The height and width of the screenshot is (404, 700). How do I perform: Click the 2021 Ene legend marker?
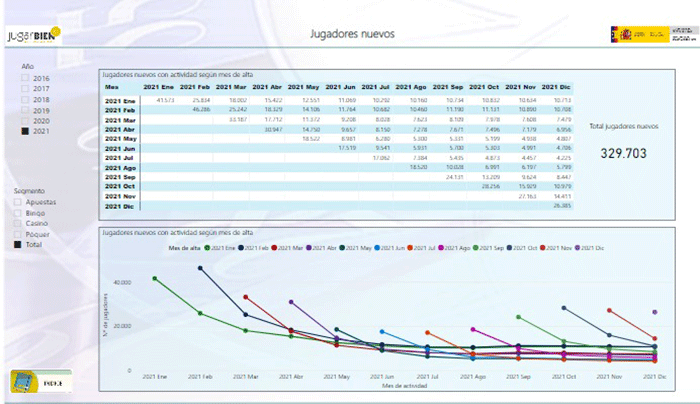pos(207,248)
